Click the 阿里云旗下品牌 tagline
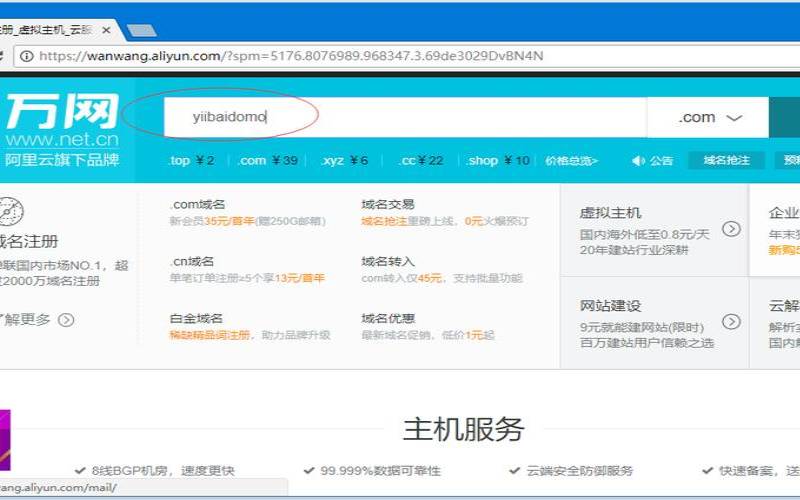 pos(62,160)
